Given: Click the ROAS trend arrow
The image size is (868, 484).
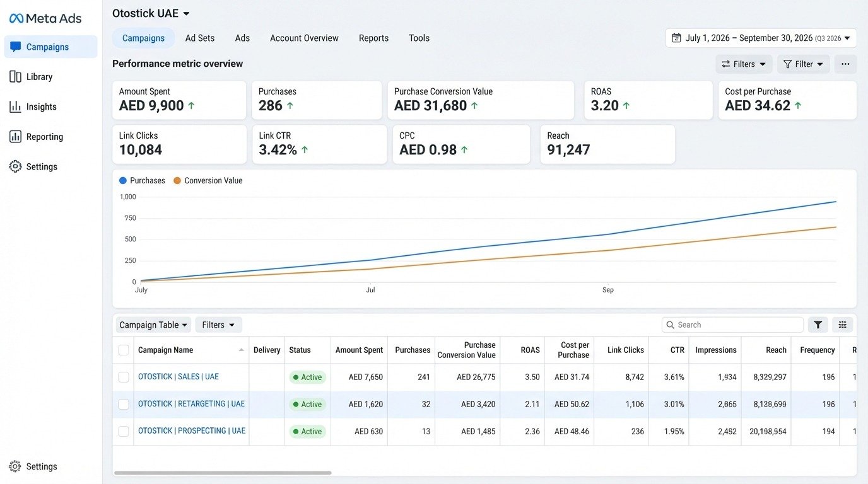Looking at the screenshot, I should pyautogui.click(x=626, y=106).
